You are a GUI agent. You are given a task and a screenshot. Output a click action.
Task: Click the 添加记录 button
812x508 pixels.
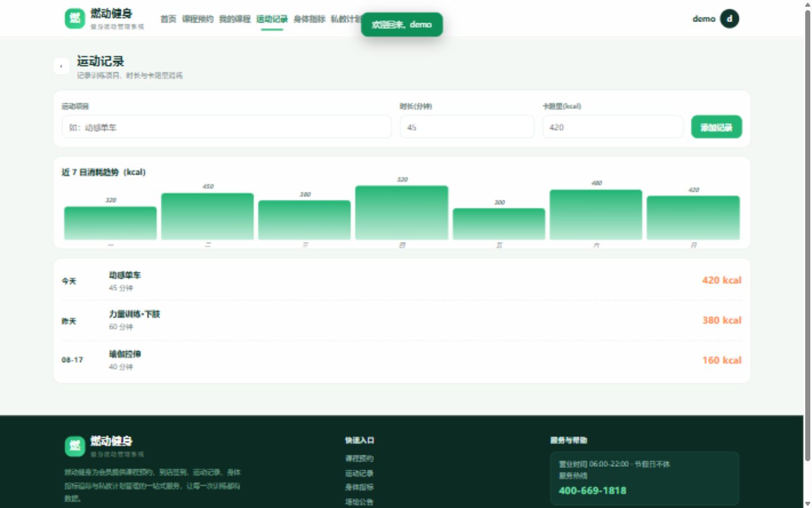pyautogui.click(x=716, y=127)
